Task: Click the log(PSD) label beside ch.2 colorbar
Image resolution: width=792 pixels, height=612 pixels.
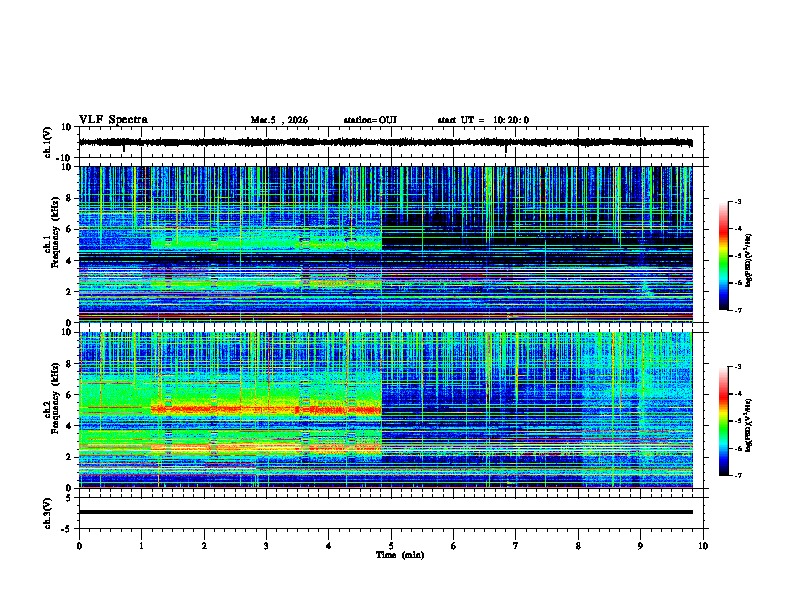Action: 749,425
